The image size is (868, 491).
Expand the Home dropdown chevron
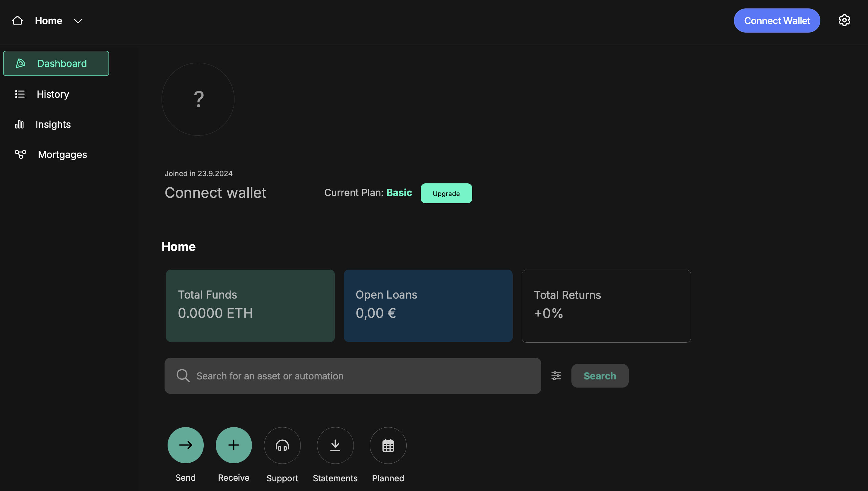[78, 21]
